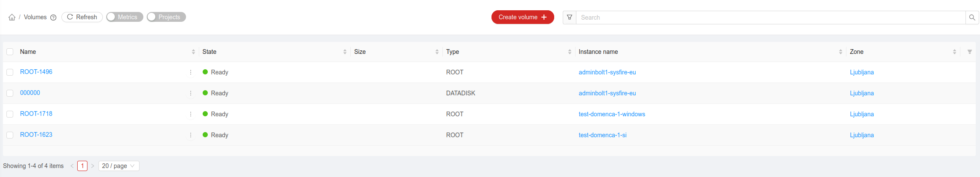
Task: Open the actions menu for ROOT-1623
Action: coord(191,135)
